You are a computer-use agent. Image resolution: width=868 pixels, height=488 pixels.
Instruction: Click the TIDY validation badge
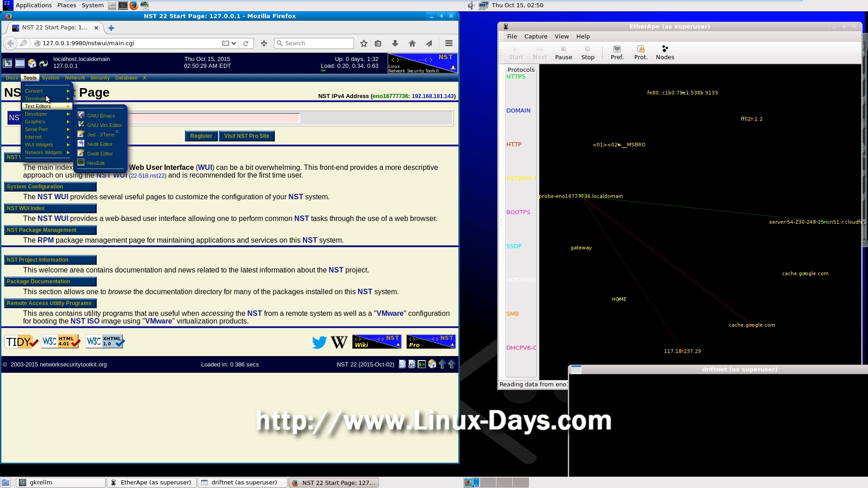pyautogui.click(x=21, y=342)
